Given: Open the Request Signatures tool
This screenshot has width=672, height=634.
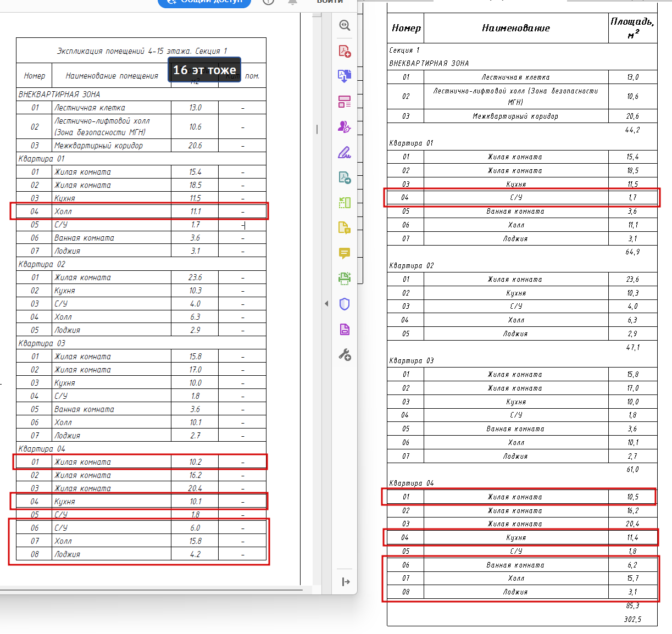Looking at the screenshot, I should (345, 127).
